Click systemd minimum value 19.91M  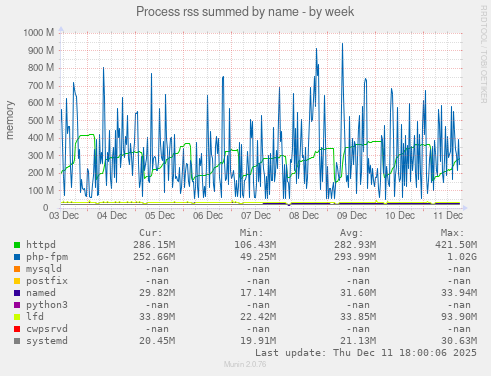click(x=258, y=341)
